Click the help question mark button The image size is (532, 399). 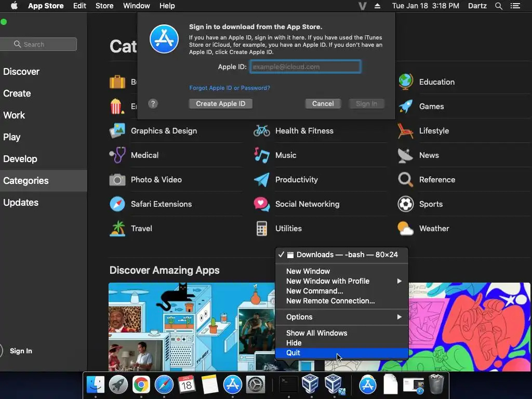pos(153,103)
